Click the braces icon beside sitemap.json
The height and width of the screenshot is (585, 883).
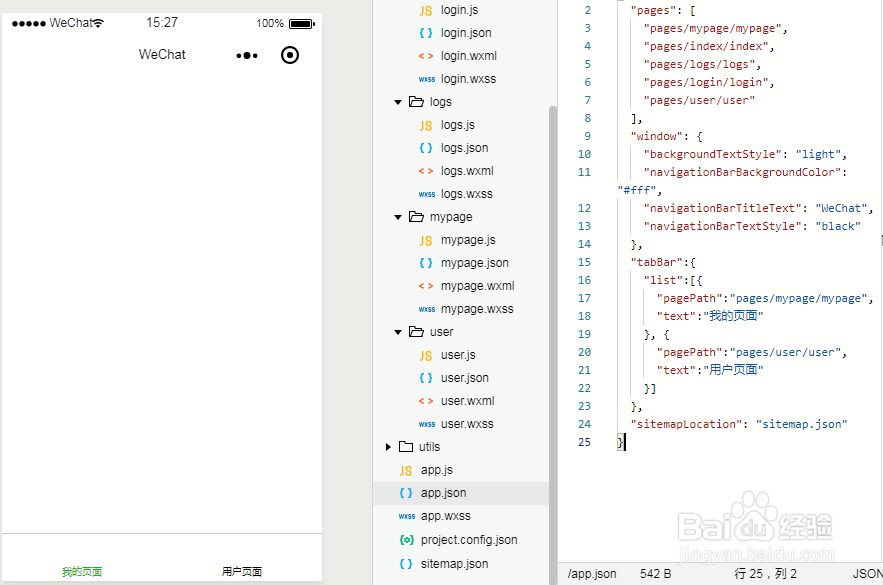click(405, 564)
